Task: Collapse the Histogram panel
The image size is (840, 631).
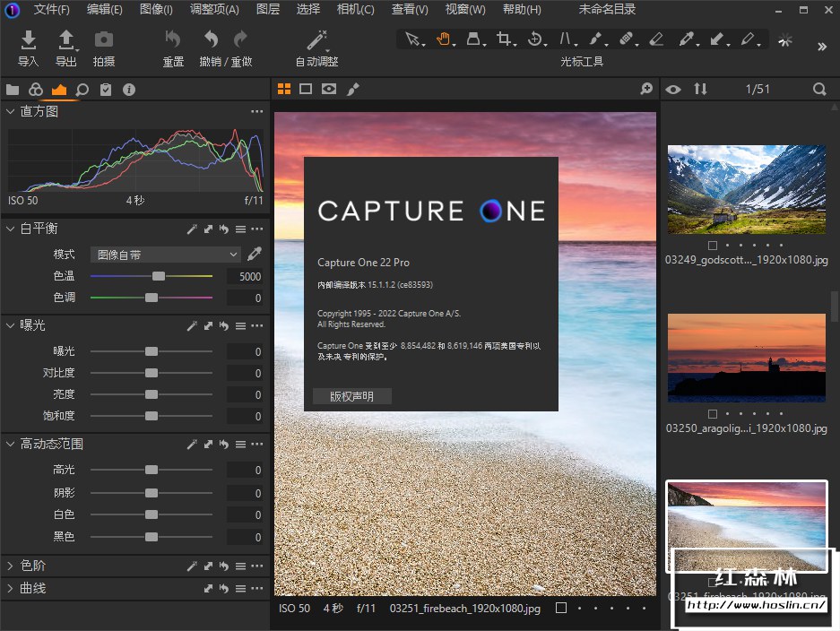Action: (11, 112)
